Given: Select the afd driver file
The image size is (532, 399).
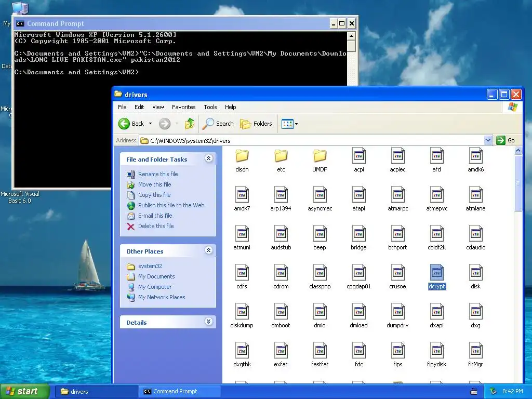Looking at the screenshot, I should pos(436,156).
